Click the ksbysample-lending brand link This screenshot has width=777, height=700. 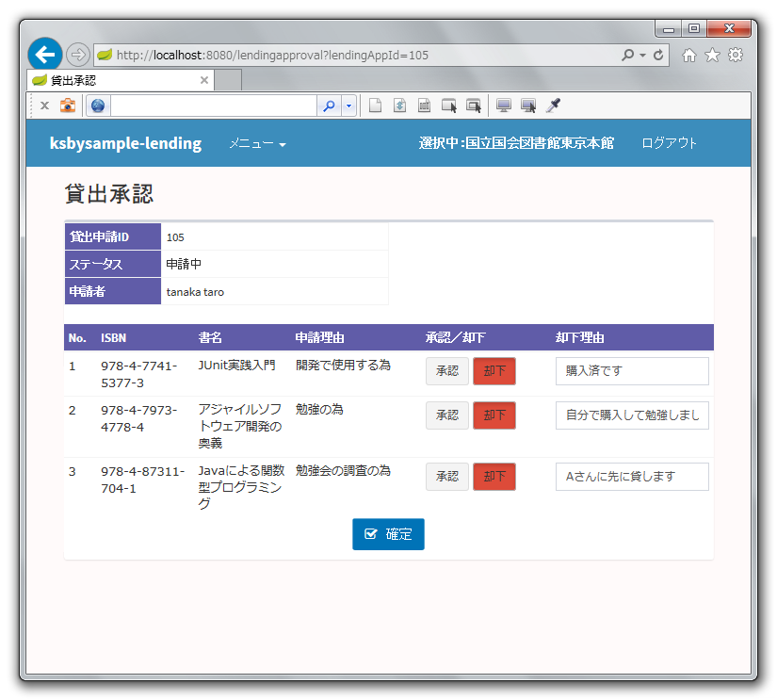(x=126, y=143)
